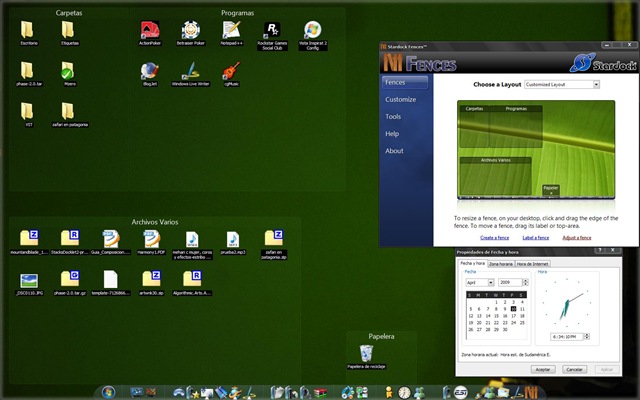Click the Cancelar button
Screen dimensions: 640x400
pos(574,369)
